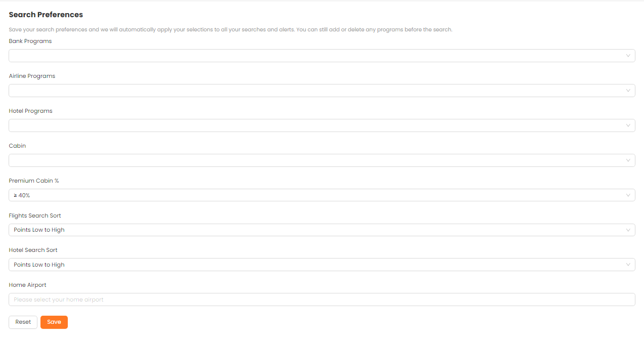This screenshot has height=342, width=644.
Task: Click the Reset button
Action: pyautogui.click(x=23, y=322)
